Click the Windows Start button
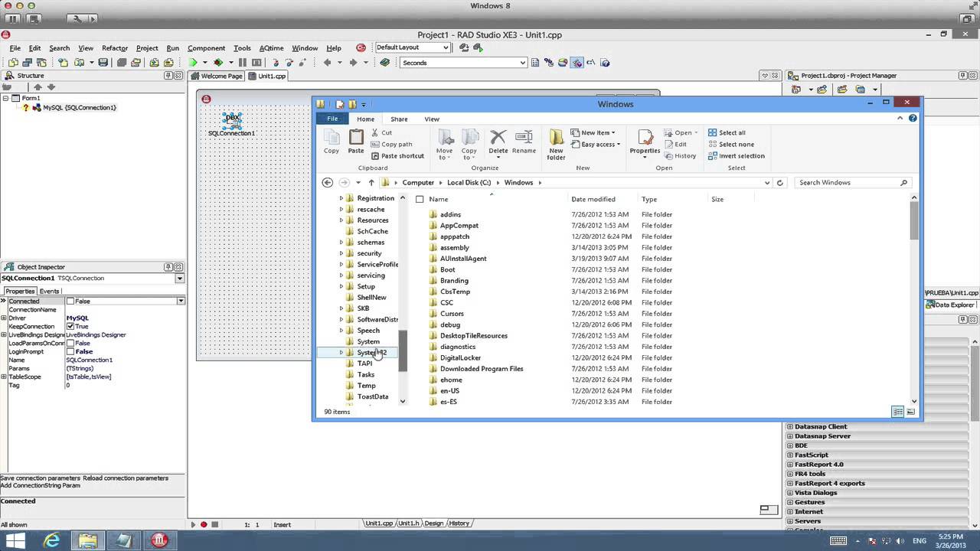The image size is (980, 551). pos(15,540)
